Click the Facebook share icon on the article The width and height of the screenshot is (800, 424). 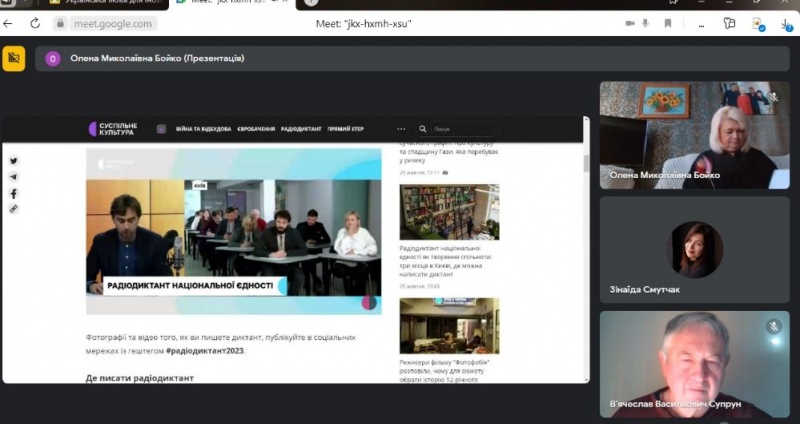pyautogui.click(x=14, y=193)
